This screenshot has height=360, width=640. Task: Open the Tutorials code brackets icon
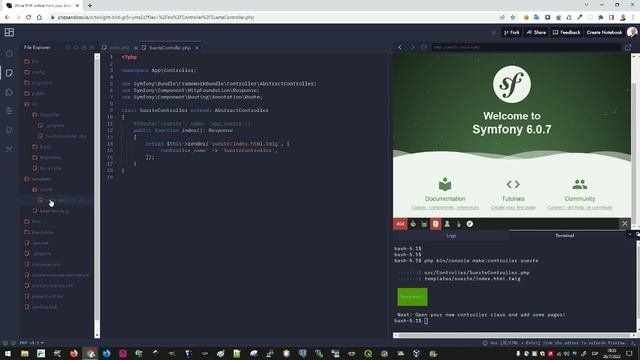[x=513, y=184]
